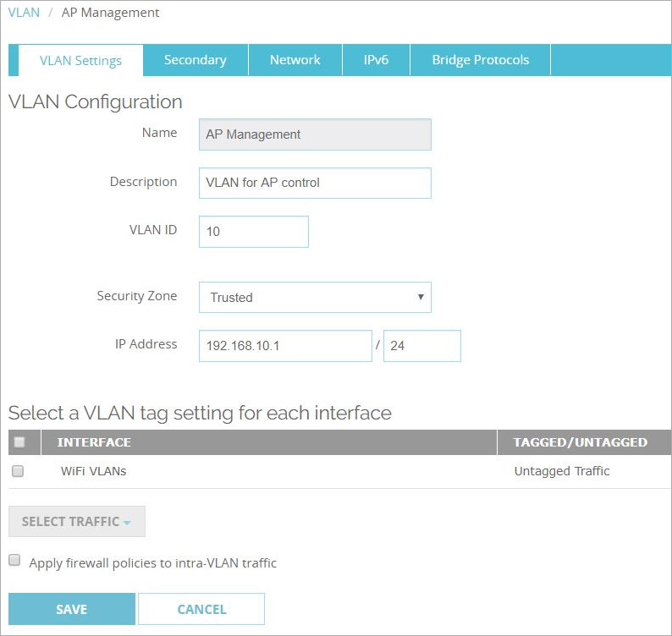
Task: Select the WiFi VLANs interface row name
Action: point(94,472)
